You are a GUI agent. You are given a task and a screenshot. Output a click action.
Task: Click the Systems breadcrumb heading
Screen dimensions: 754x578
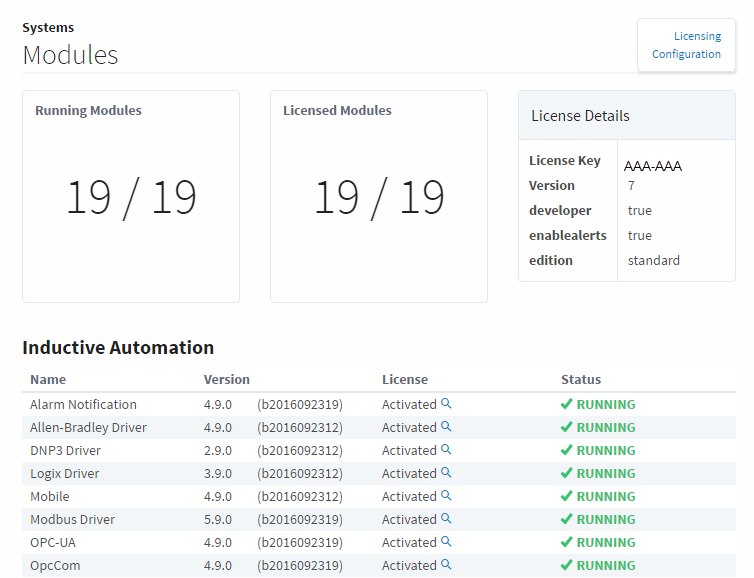pos(48,28)
